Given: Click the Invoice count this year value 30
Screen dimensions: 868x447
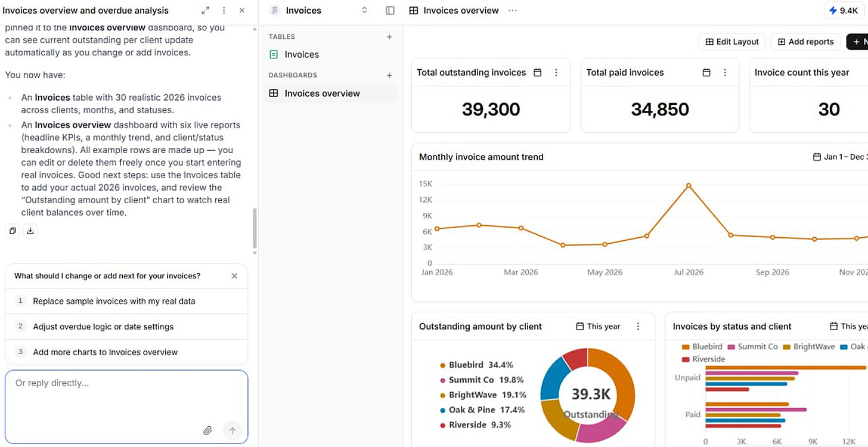Looking at the screenshot, I should (829, 109).
